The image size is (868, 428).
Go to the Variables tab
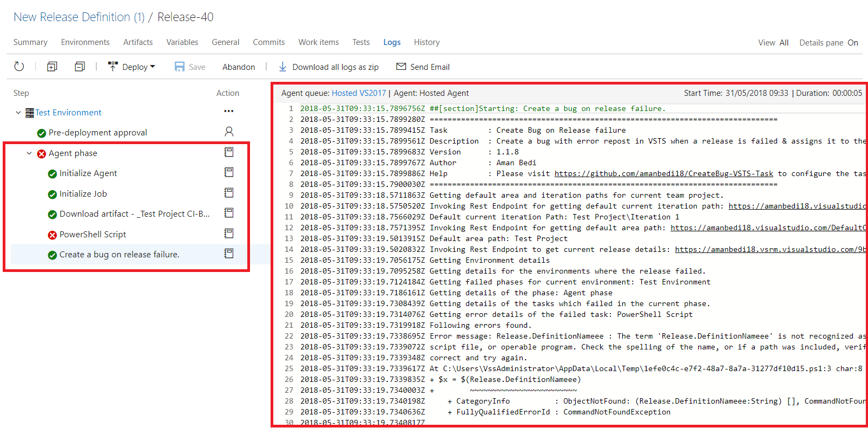click(x=182, y=42)
